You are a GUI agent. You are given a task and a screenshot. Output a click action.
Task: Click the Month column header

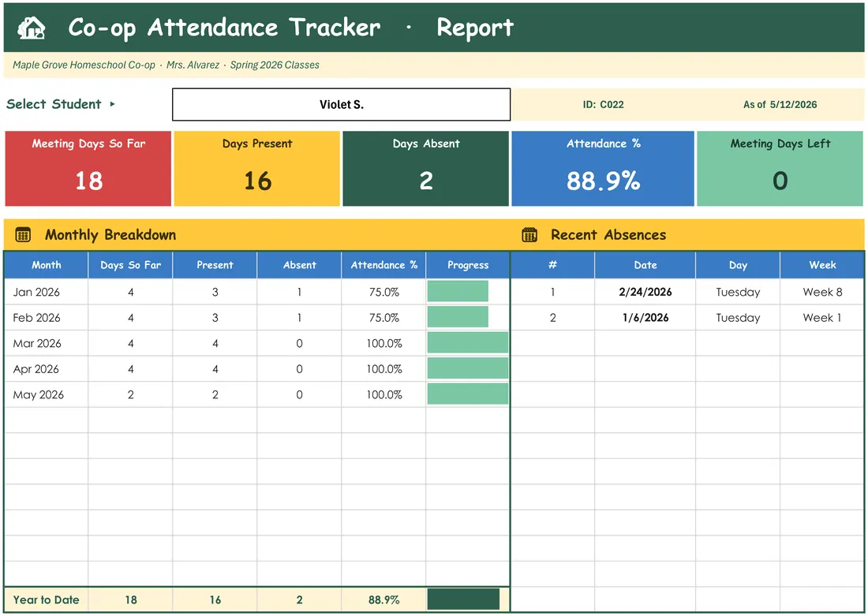[46, 265]
